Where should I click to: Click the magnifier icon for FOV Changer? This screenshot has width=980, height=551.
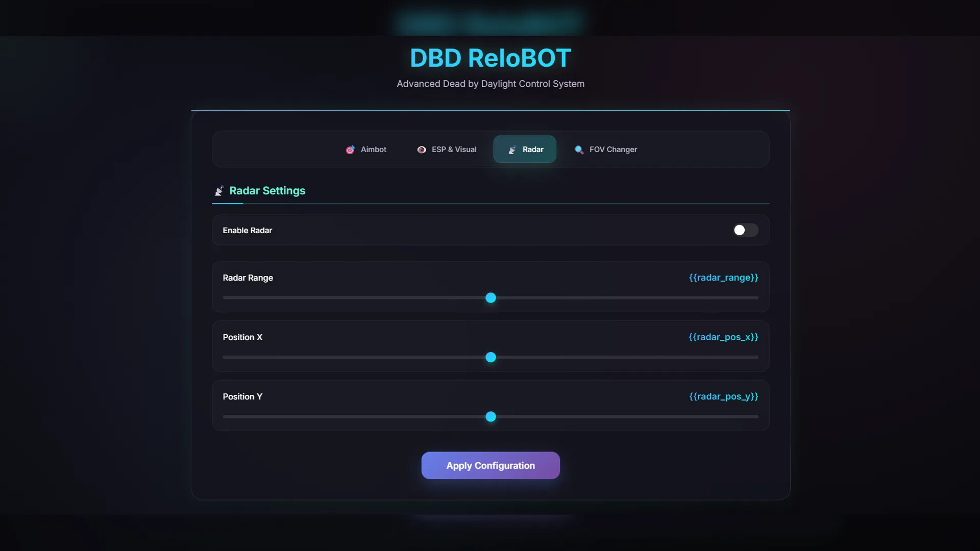(x=579, y=149)
